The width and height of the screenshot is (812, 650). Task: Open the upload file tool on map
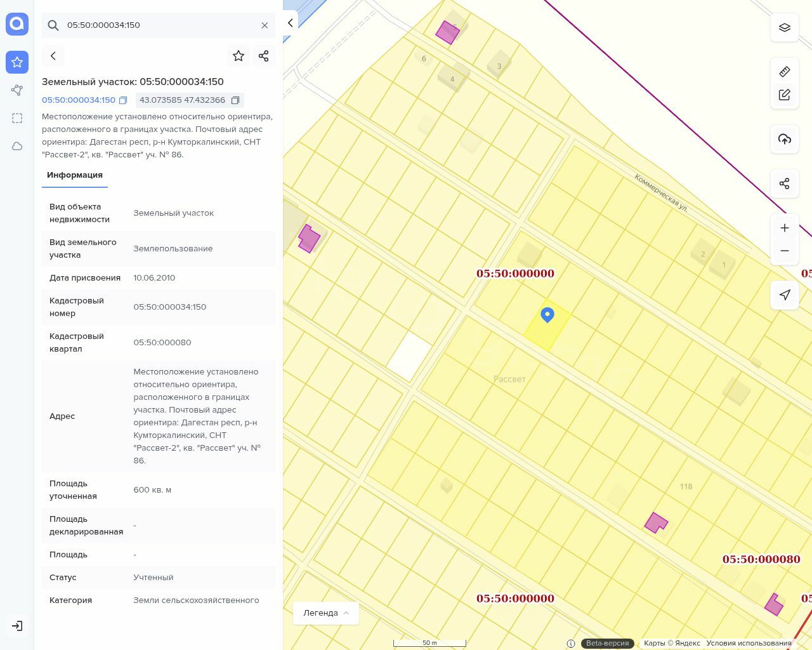click(785, 139)
